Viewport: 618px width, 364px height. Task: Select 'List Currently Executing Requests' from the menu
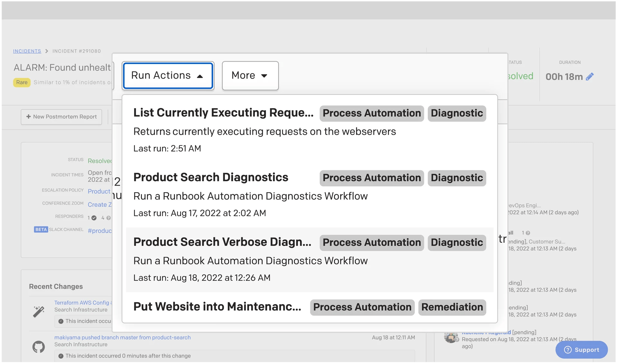click(x=223, y=113)
